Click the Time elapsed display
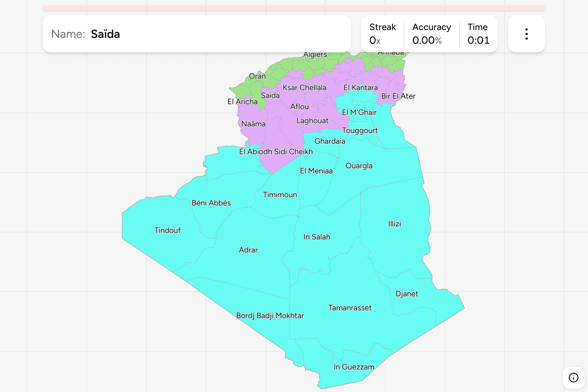Screen dimensions: 588x392 pos(478,34)
